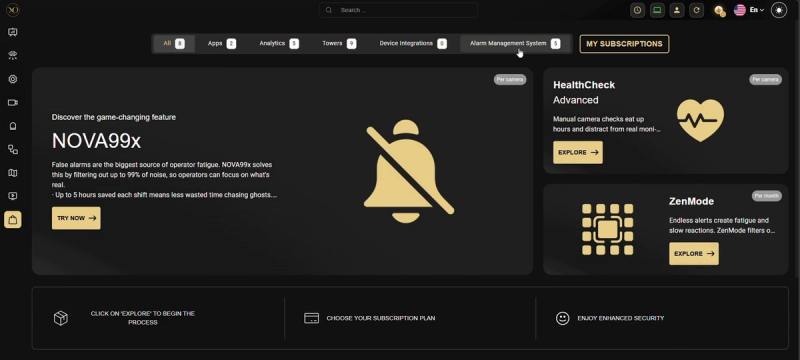Click the refresh arrow icon in header
The width and height of the screenshot is (800, 360).
[696, 10]
